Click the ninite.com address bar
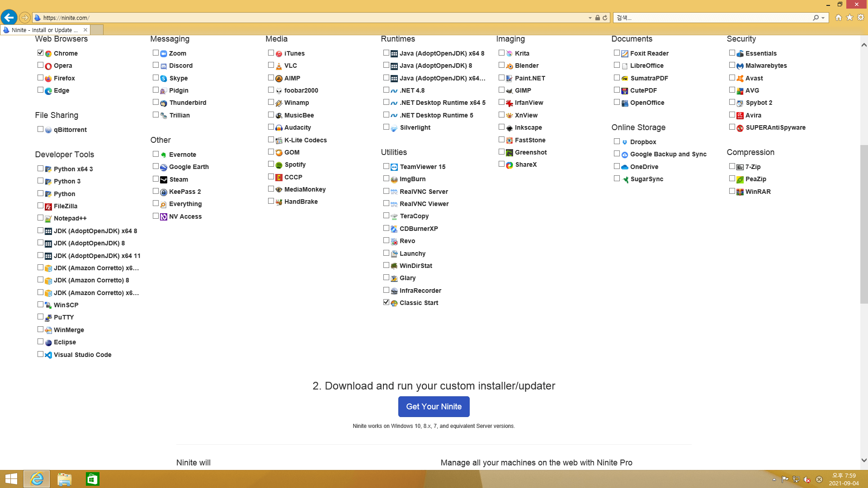The height and width of the screenshot is (488, 868). [312, 18]
